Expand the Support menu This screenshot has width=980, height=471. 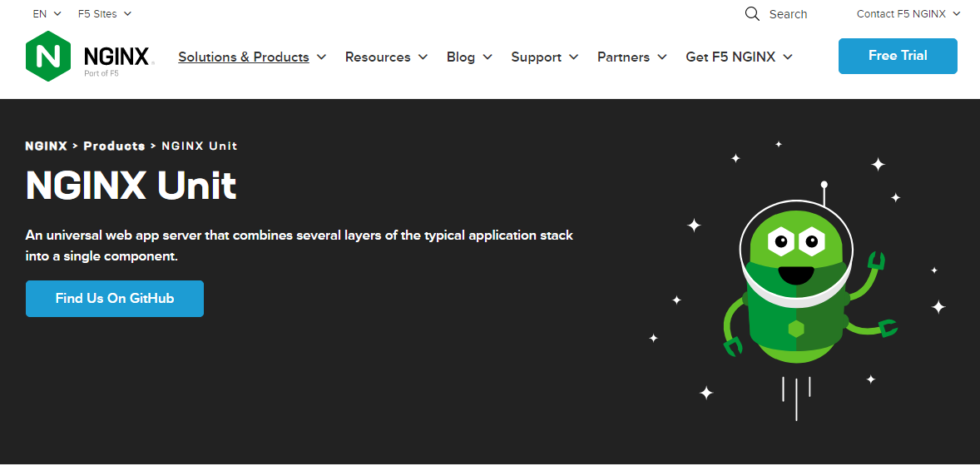click(x=544, y=57)
